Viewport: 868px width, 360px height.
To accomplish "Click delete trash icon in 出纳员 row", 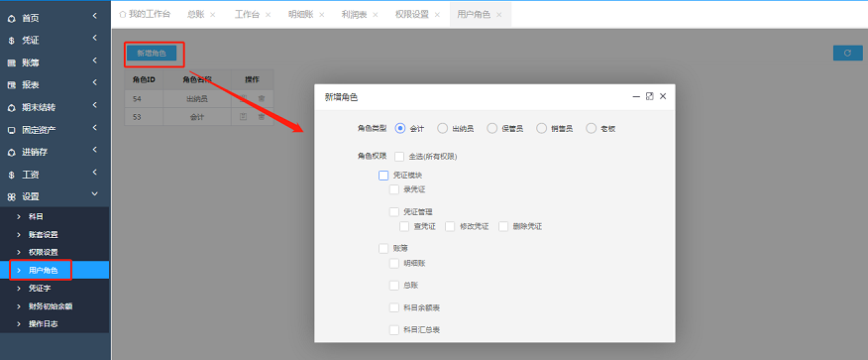I will point(262,99).
